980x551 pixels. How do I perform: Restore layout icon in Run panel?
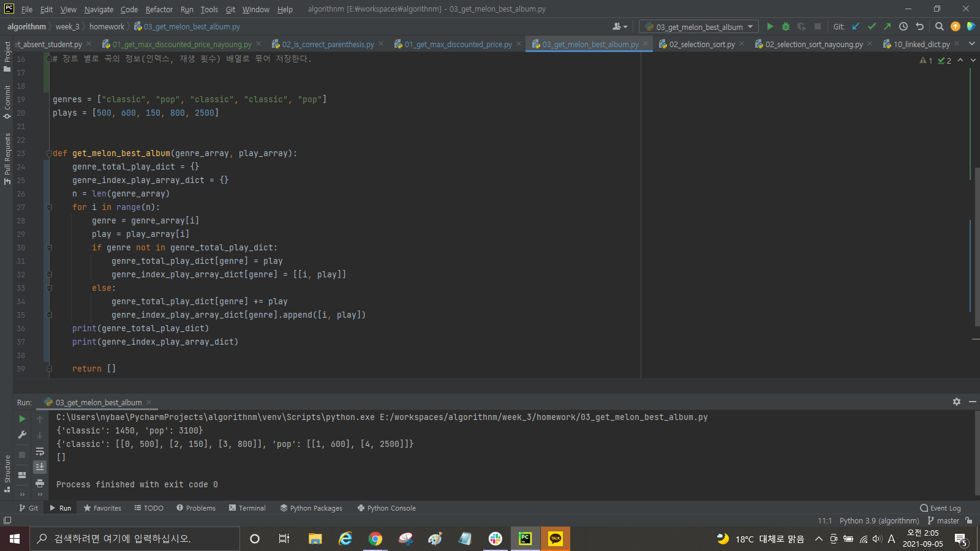click(22, 475)
